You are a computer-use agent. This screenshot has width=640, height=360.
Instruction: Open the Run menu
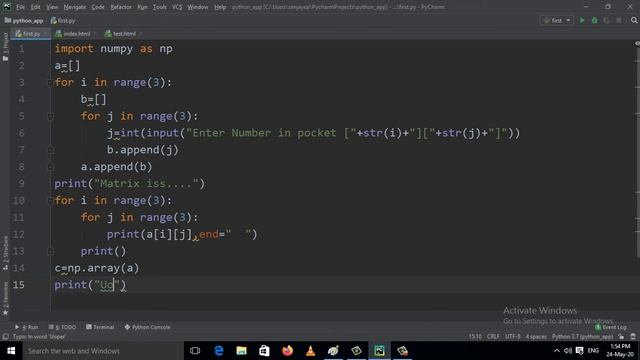[142, 7]
